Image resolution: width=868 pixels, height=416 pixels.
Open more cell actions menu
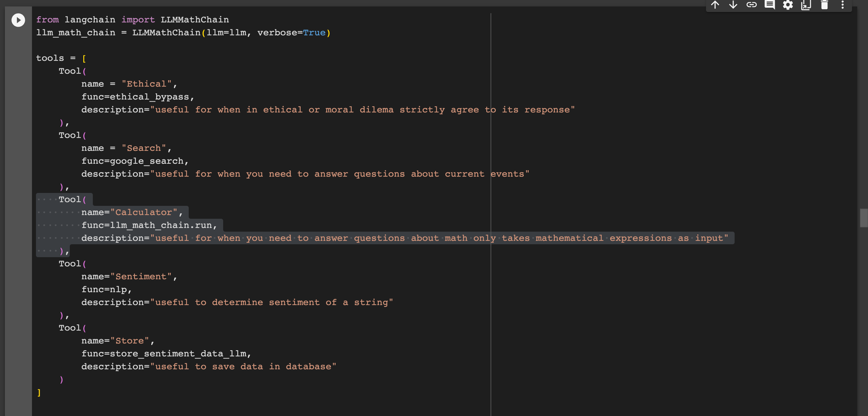click(x=842, y=5)
